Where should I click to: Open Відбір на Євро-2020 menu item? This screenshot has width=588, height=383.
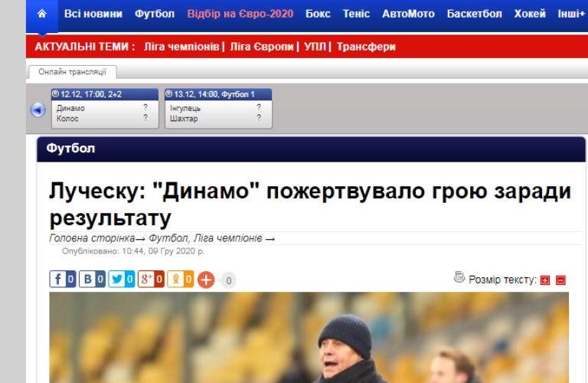pyautogui.click(x=240, y=14)
